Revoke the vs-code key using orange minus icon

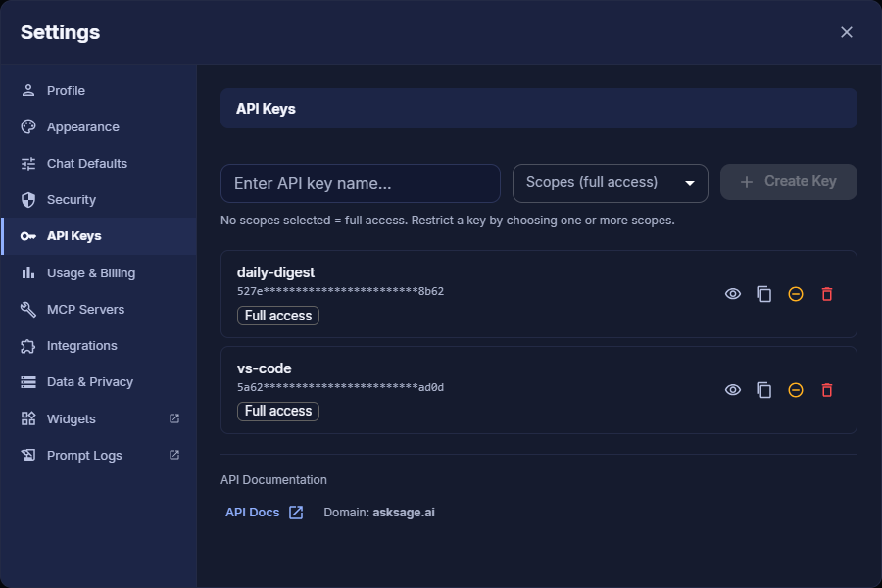pyautogui.click(x=796, y=390)
